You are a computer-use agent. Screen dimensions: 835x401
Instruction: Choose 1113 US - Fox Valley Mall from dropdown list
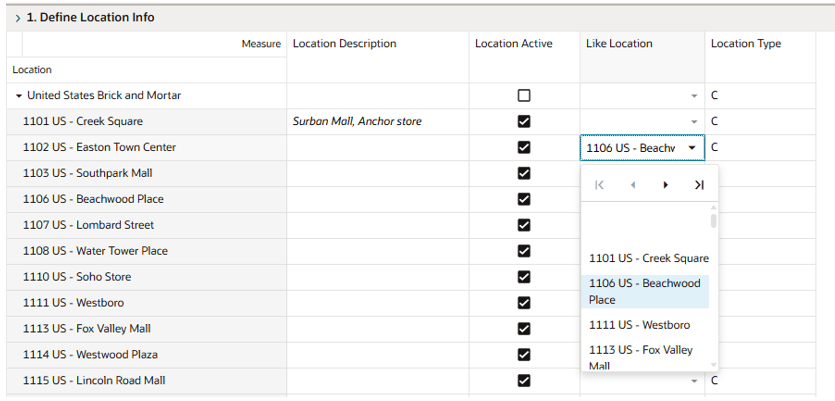tap(645, 357)
